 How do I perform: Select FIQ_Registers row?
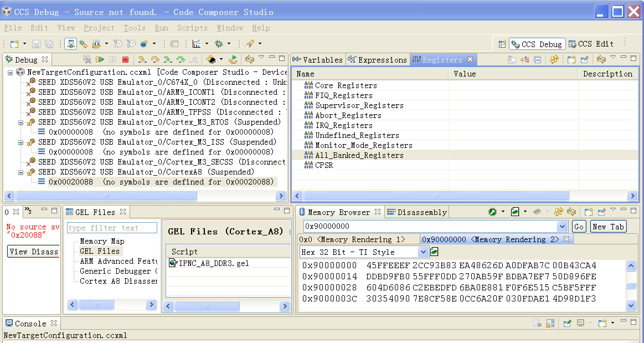[344, 95]
